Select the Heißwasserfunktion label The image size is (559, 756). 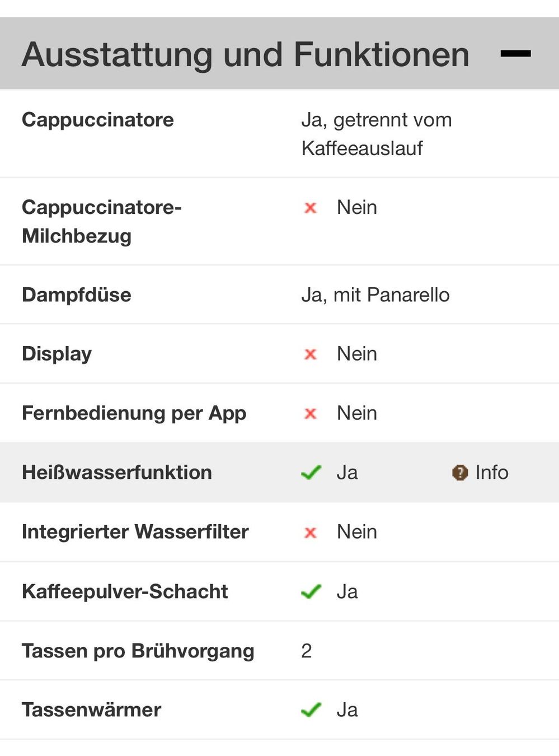[117, 473]
